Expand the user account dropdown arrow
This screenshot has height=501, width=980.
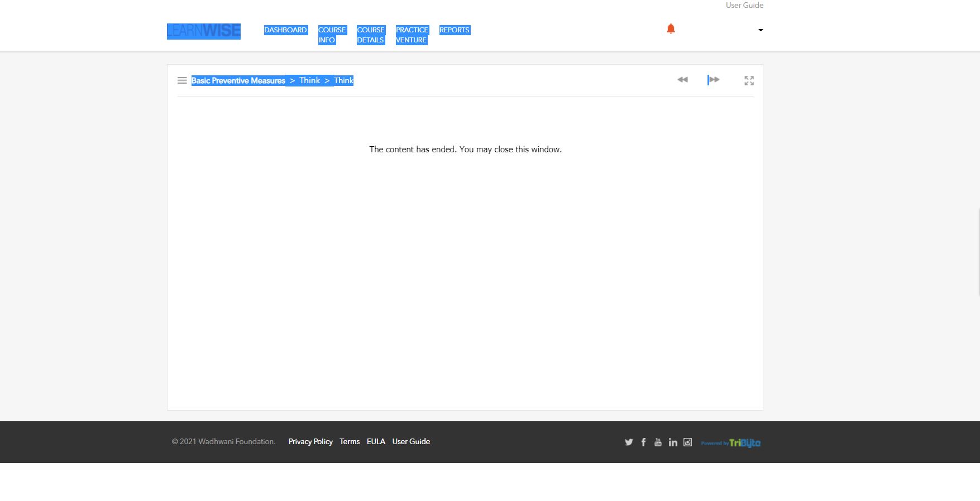[x=761, y=30]
